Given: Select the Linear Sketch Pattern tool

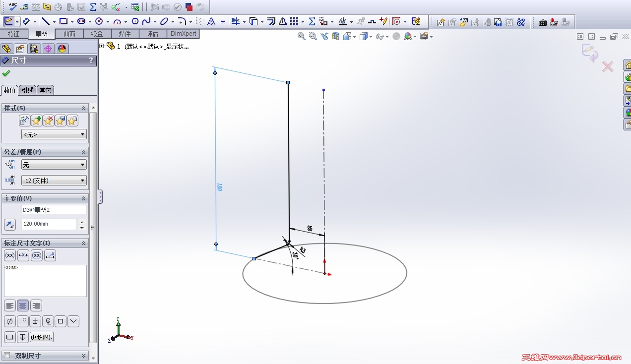Looking at the screenshot, I should [x=294, y=21].
